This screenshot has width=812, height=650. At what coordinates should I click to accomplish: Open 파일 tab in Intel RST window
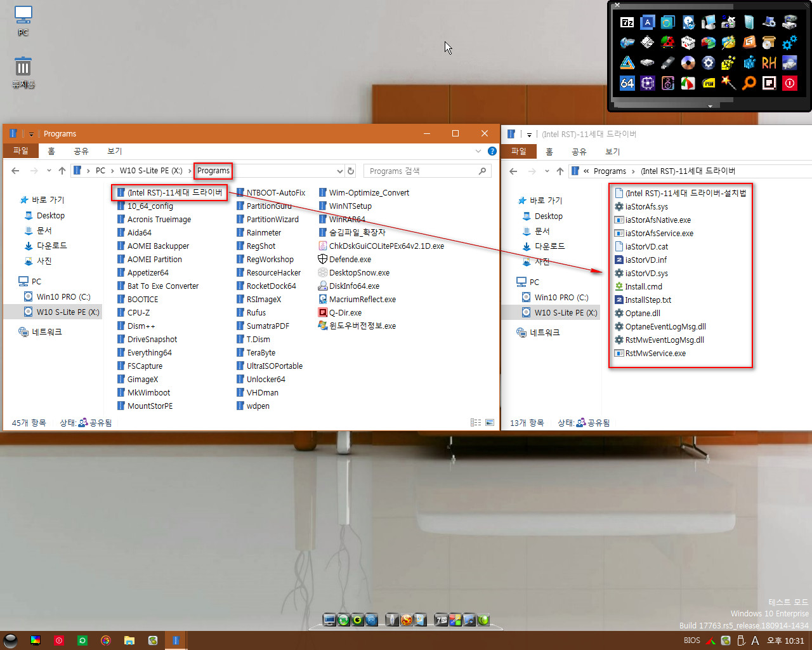coord(519,152)
